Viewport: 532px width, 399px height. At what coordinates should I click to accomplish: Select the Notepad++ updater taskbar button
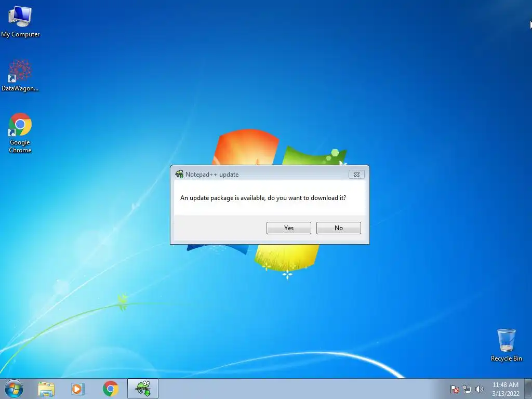(x=143, y=389)
